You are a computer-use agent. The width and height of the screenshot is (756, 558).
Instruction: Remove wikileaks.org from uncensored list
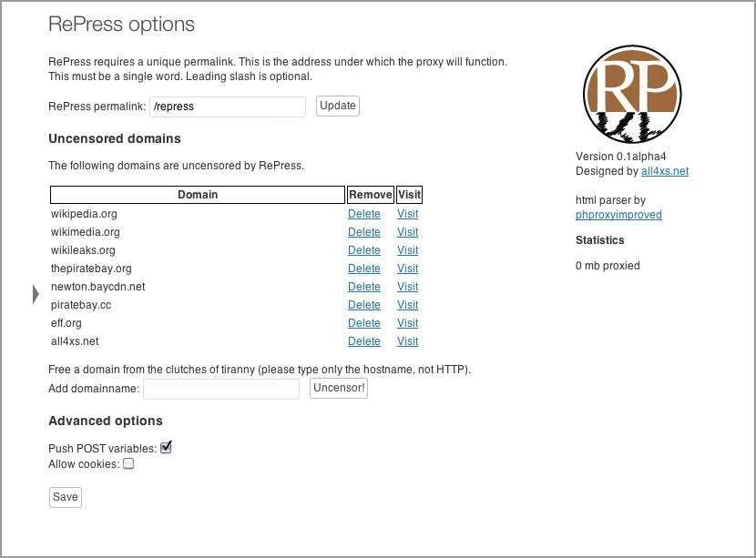tap(364, 250)
